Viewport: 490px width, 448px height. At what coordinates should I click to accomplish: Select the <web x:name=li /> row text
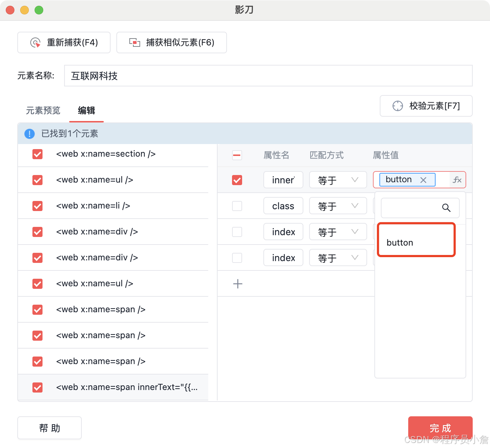tap(93, 206)
